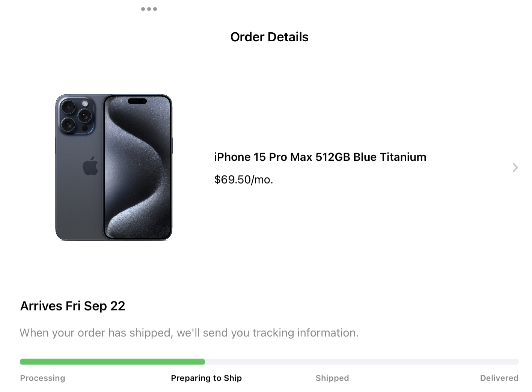Click the Order Details heading
Viewport: 532px width, 392px height.
click(269, 37)
